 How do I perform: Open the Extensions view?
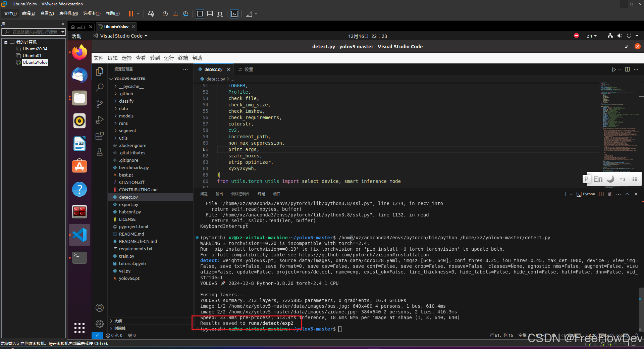click(x=100, y=136)
